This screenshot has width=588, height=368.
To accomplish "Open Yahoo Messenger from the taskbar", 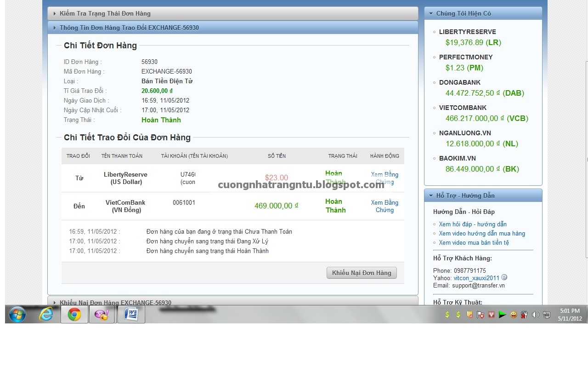I will point(101,315).
